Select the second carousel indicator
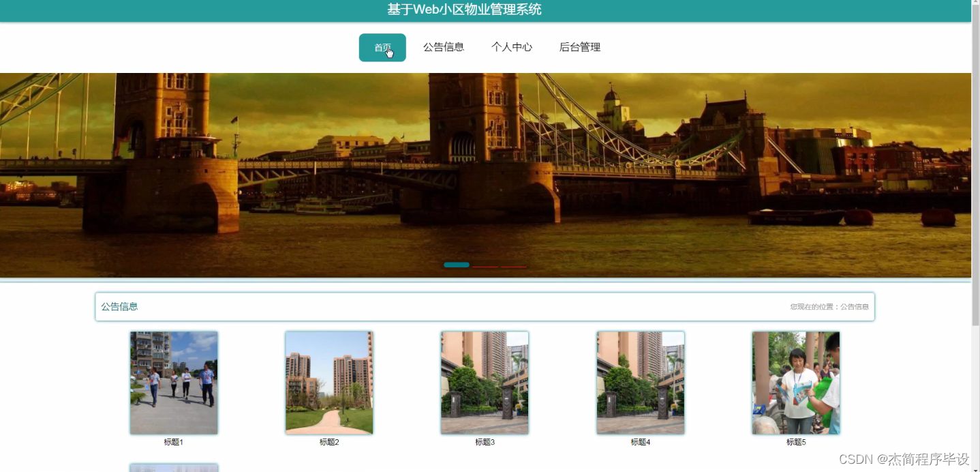The height and width of the screenshot is (472, 980). pos(485,266)
